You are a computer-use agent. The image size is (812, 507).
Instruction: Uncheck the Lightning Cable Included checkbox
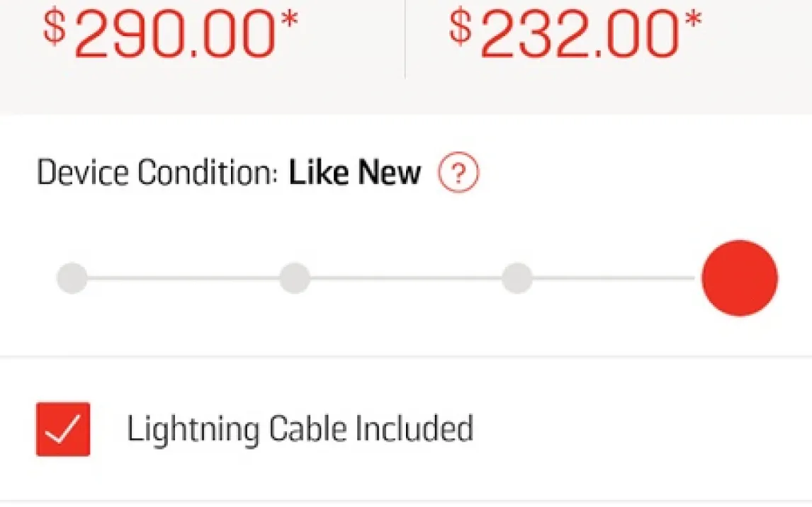[x=63, y=429]
